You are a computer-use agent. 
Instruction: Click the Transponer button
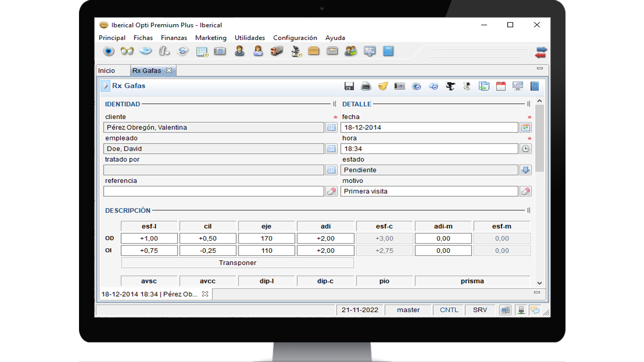(x=237, y=263)
